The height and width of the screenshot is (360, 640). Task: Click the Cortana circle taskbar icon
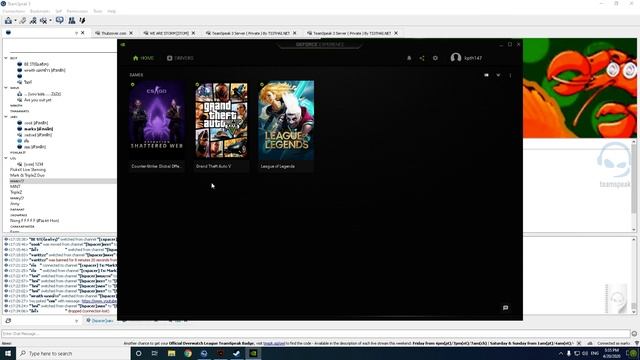pyautogui.click(x=138, y=353)
